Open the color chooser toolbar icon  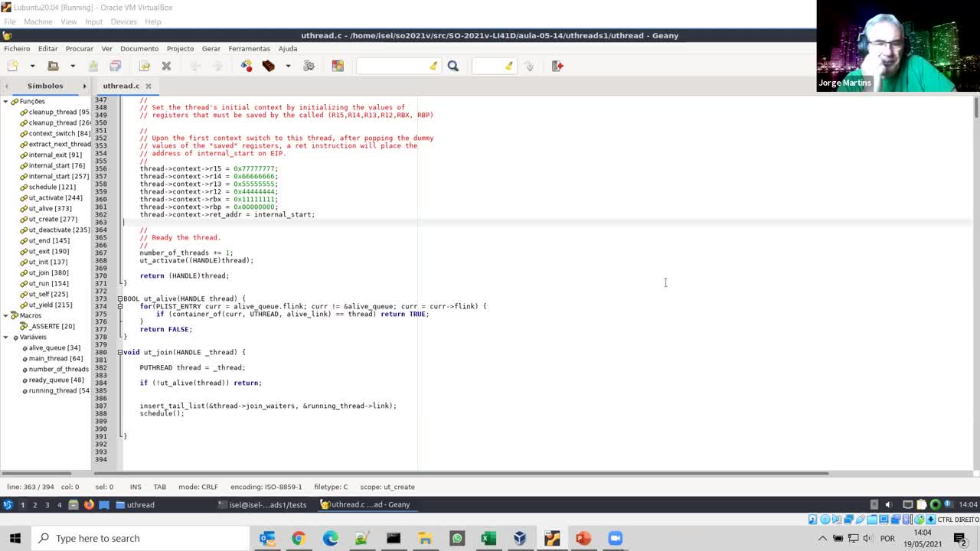pos(338,66)
